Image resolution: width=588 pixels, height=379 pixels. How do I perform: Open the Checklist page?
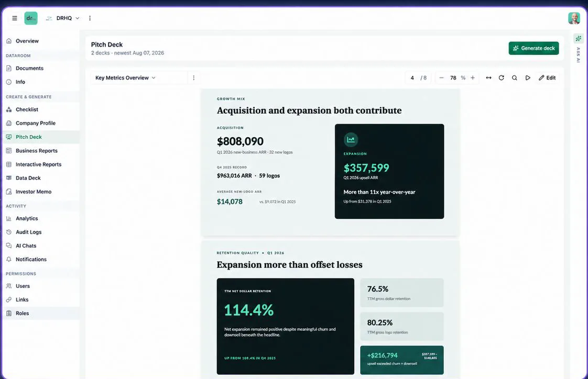(x=40, y=109)
